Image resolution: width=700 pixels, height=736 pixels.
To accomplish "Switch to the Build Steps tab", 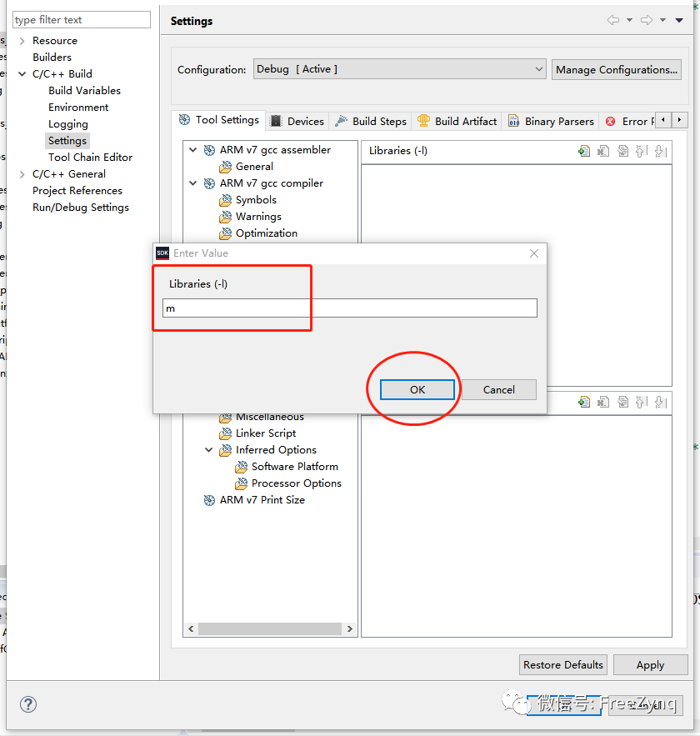I will tap(371, 121).
